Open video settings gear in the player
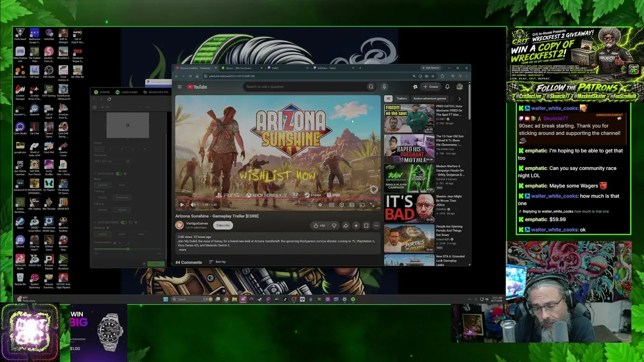This screenshot has width=644, height=362. [342, 205]
